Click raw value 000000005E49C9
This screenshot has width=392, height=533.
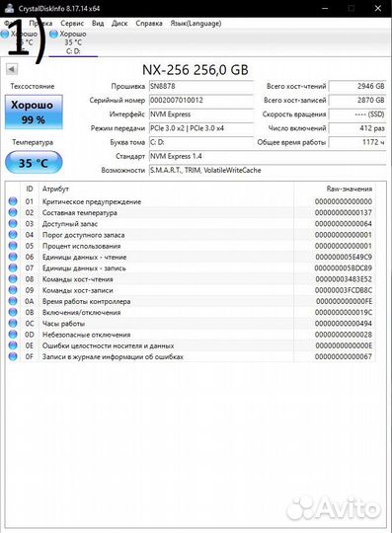tap(344, 257)
